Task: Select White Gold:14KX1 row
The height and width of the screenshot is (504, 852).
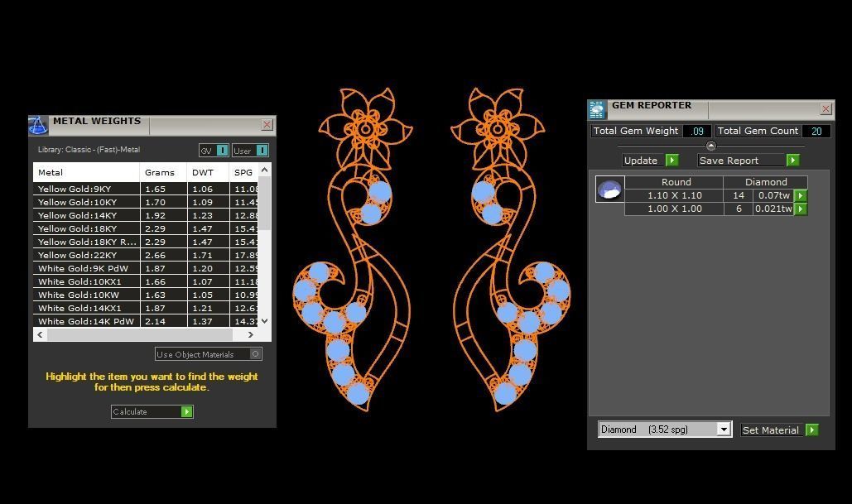Action: pos(146,308)
